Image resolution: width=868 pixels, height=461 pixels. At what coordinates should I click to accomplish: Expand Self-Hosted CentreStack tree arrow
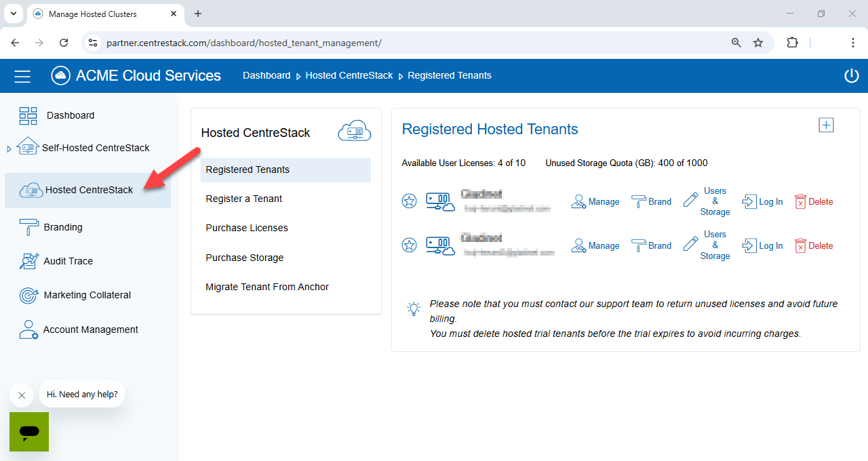pos(9,148)
